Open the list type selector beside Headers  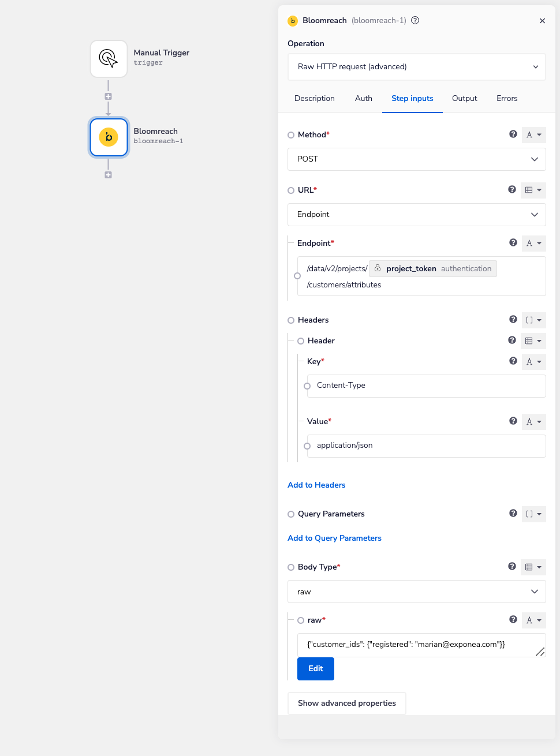coord(533,320)
